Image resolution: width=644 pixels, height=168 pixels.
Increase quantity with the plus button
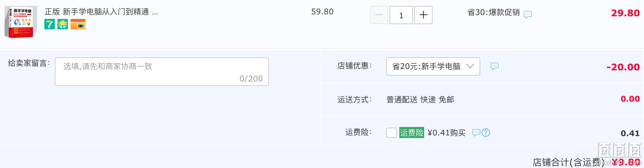(423, 15)
